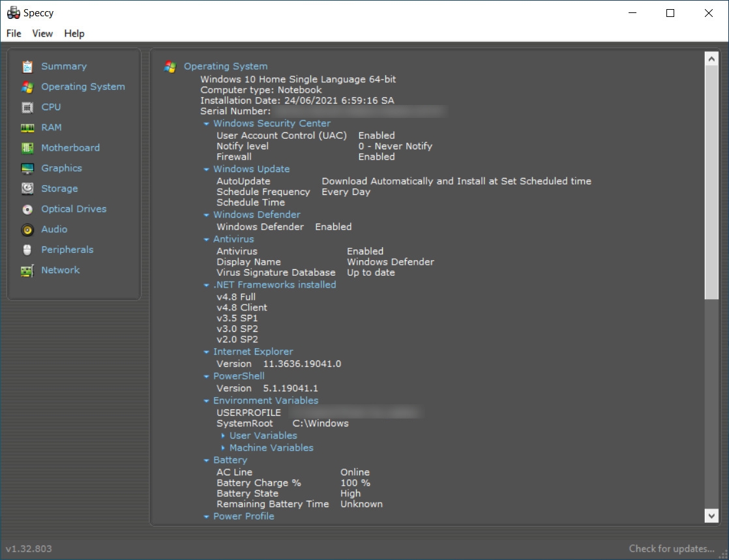Collapse the Windows Update group

pos(206,169)
